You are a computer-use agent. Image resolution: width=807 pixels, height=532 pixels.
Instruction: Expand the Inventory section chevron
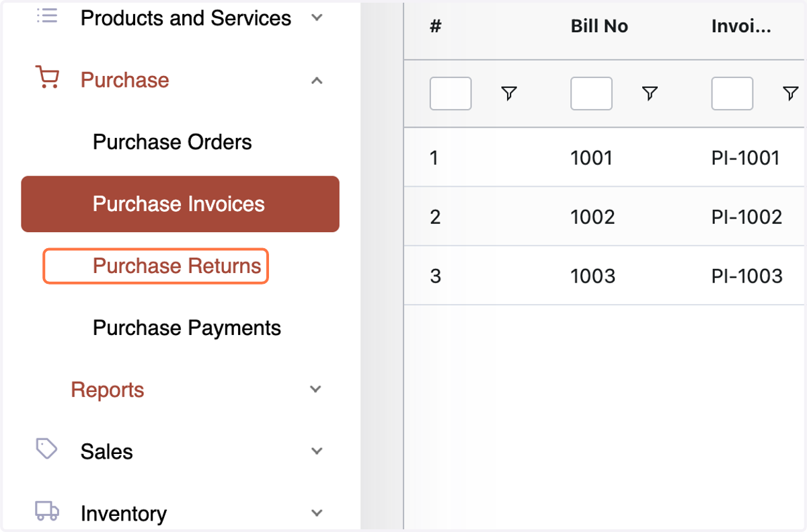point(317,513)
